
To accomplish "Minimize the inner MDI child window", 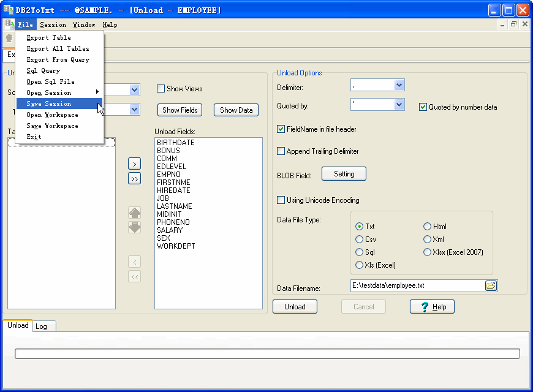I will [502, 24].
